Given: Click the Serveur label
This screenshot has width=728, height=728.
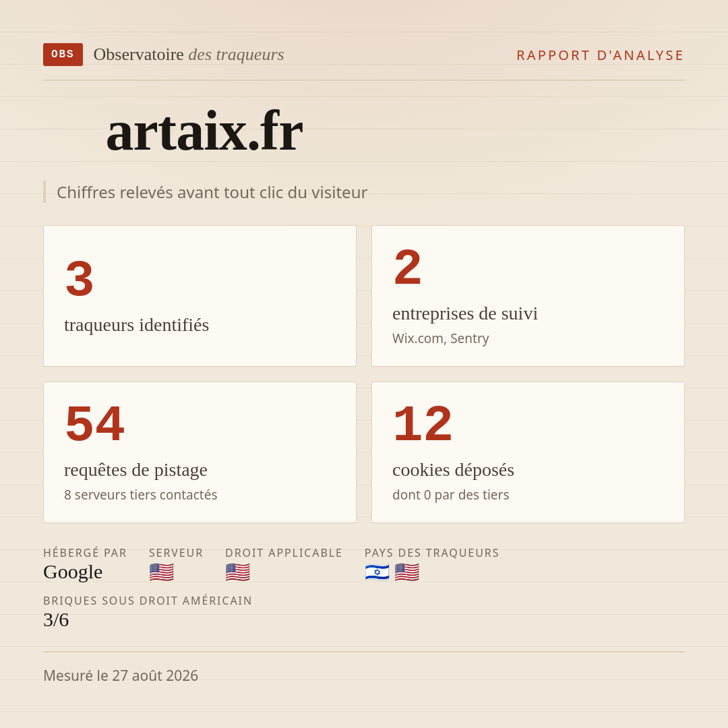Looking at the screenshot, I should pyautogui.click(x=176, y=553).
